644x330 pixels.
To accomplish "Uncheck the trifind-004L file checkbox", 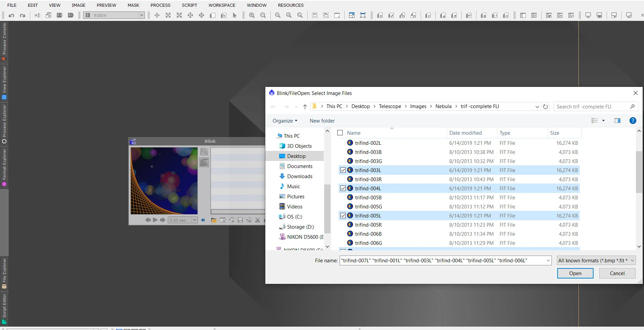I will tap(343, 188).
